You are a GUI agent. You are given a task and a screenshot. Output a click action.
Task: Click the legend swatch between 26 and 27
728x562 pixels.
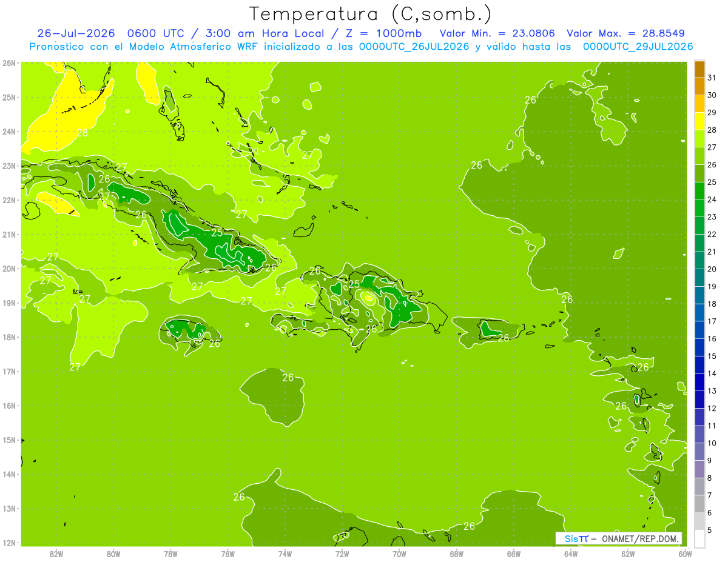pyautogui.click(x=699, y=156)
